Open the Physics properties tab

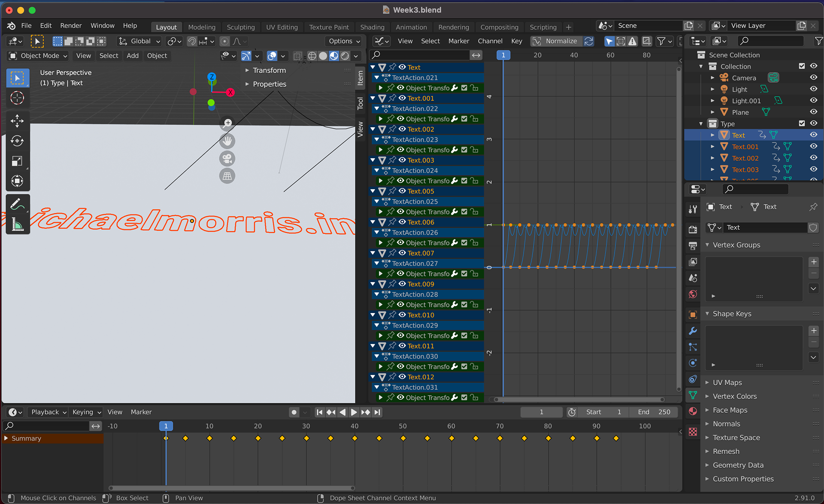[693, 363]
